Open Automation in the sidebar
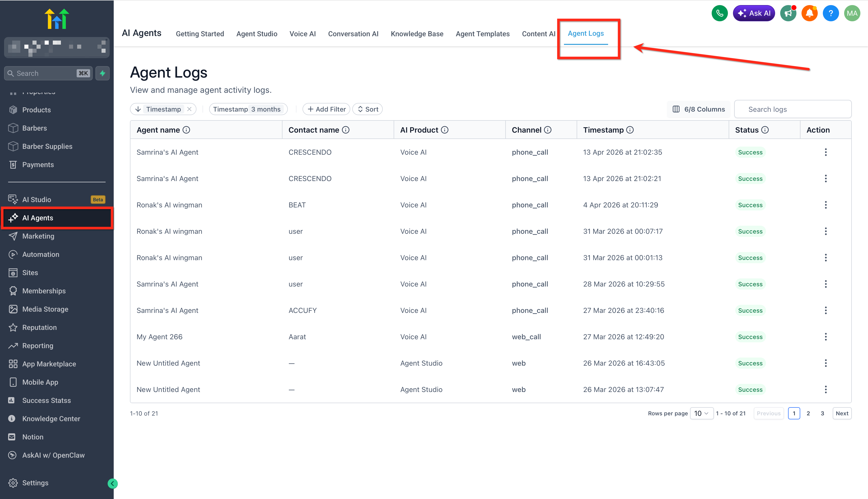Viewport: 868px width, 499px height. [40, 254]
